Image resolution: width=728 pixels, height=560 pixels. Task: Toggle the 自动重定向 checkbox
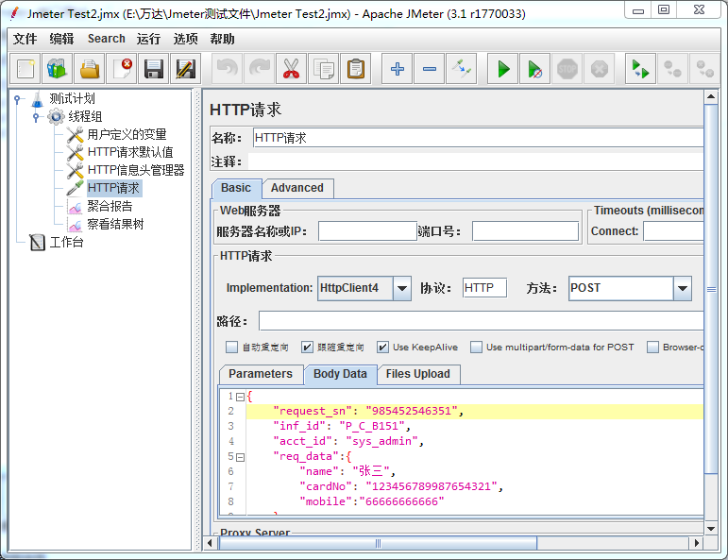231,348
